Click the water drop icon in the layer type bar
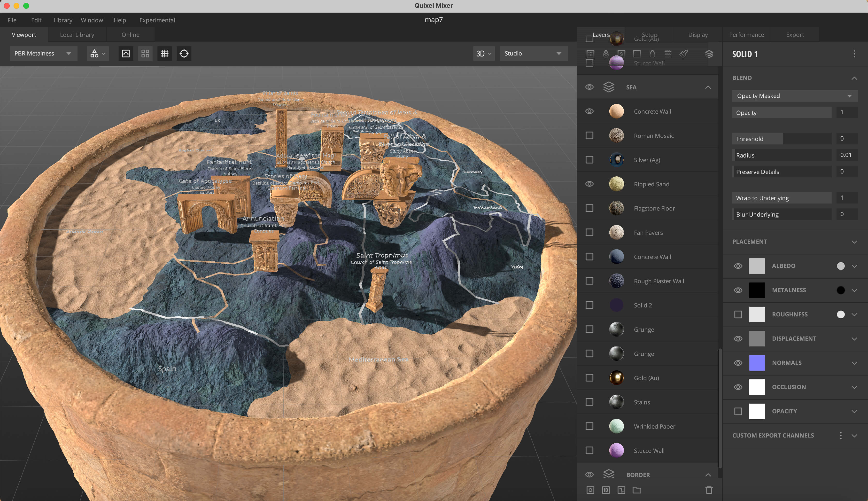Viewport: 868px width, 501px height. point(652,54)
